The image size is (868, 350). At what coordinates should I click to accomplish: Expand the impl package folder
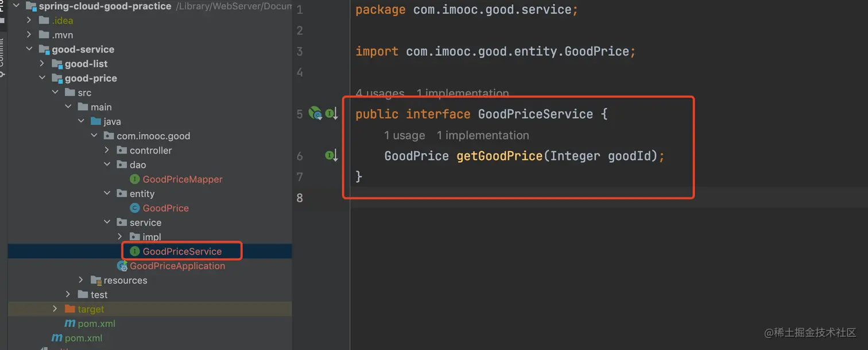[119, 237]
